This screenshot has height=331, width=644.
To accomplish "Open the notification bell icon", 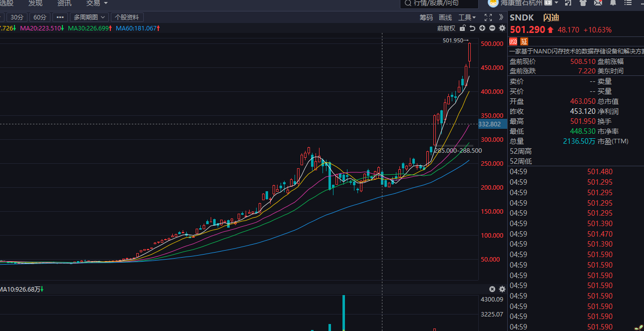I will (x=613, y=3).
